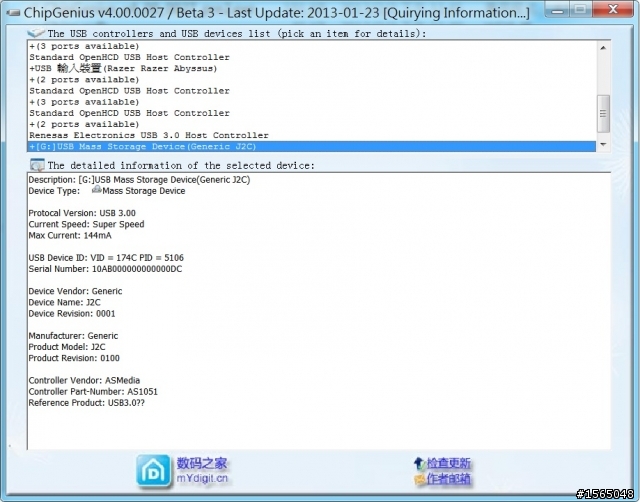Click the USB Device ID VID = 174C line

tap(106, 258)
